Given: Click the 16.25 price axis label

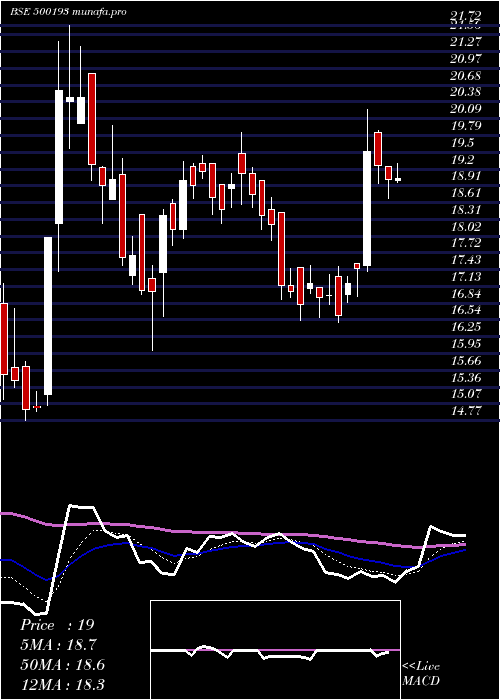Looking at the screenshot, I should [x=466, y=327].
